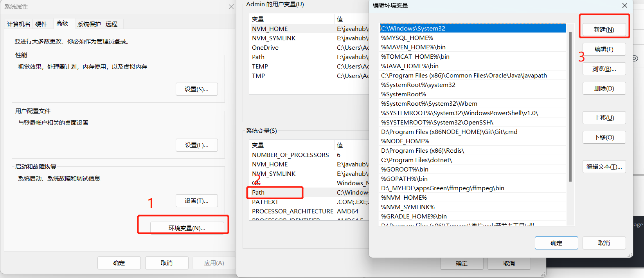Select Path in system variables list
644x278 pixels.
(x=258, y=193)
